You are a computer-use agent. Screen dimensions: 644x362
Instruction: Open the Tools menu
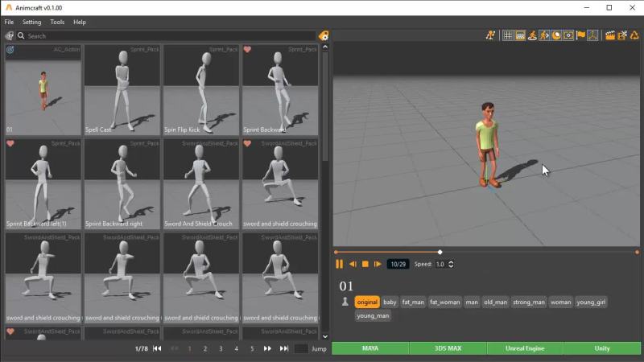(x=57, y=22)
